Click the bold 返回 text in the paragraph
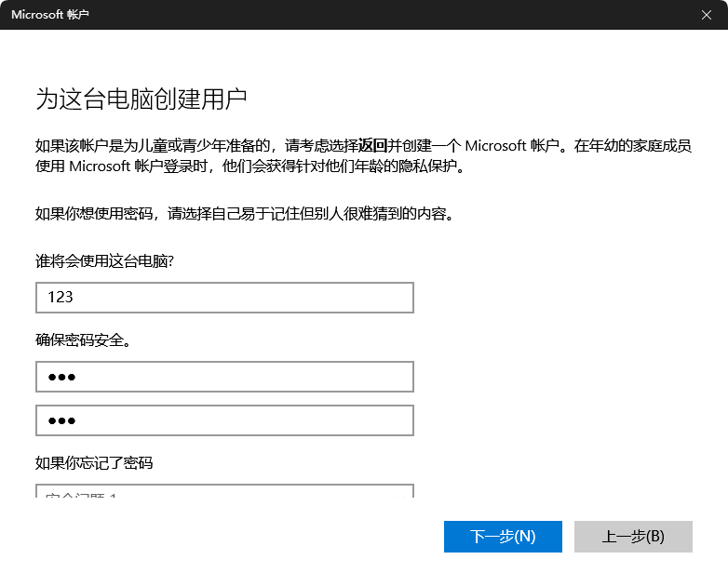 [x=372, y=146]
